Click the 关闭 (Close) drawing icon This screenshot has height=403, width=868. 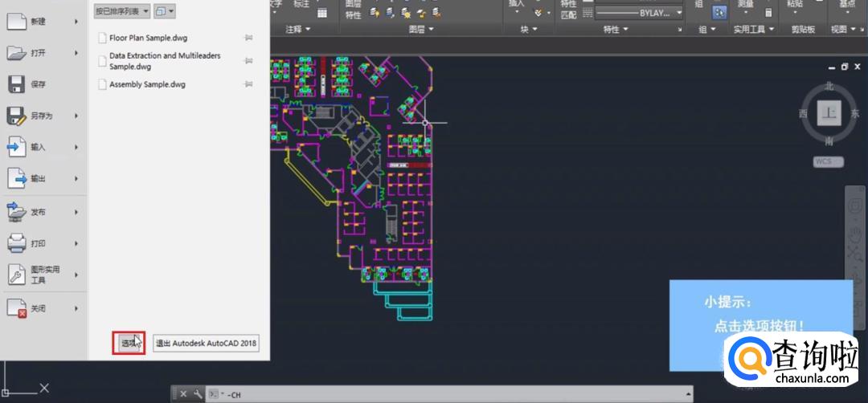coord(17,308)
